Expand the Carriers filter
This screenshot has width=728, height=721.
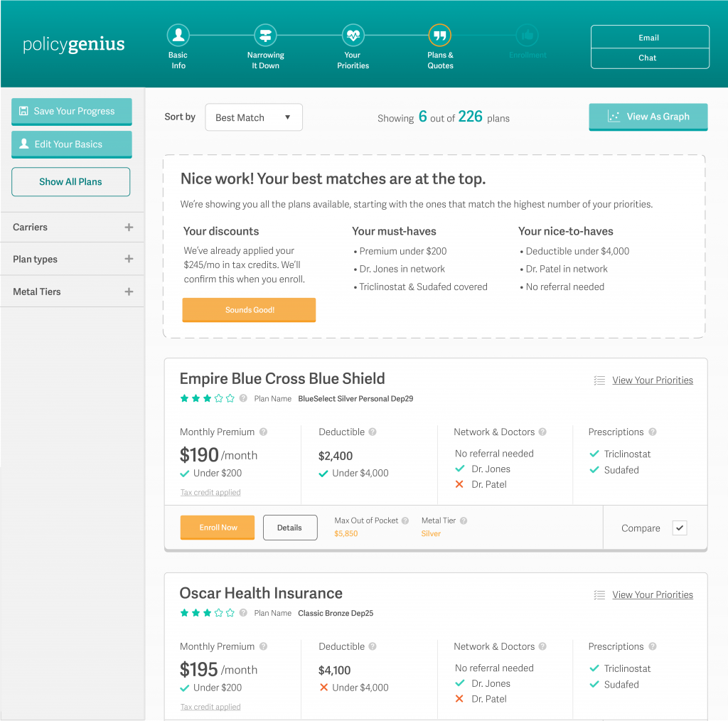[x=73, y=227]
